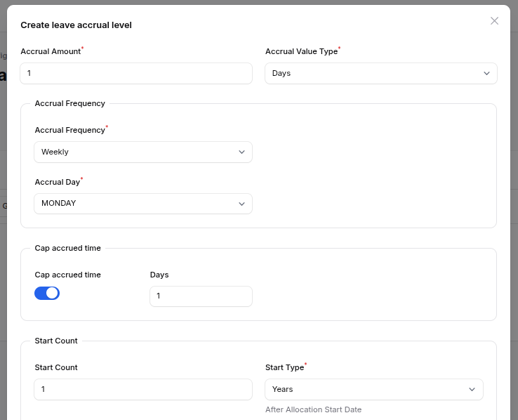Click the Create leave accrual level heading

pyautogui.click(x=76, y=25)
